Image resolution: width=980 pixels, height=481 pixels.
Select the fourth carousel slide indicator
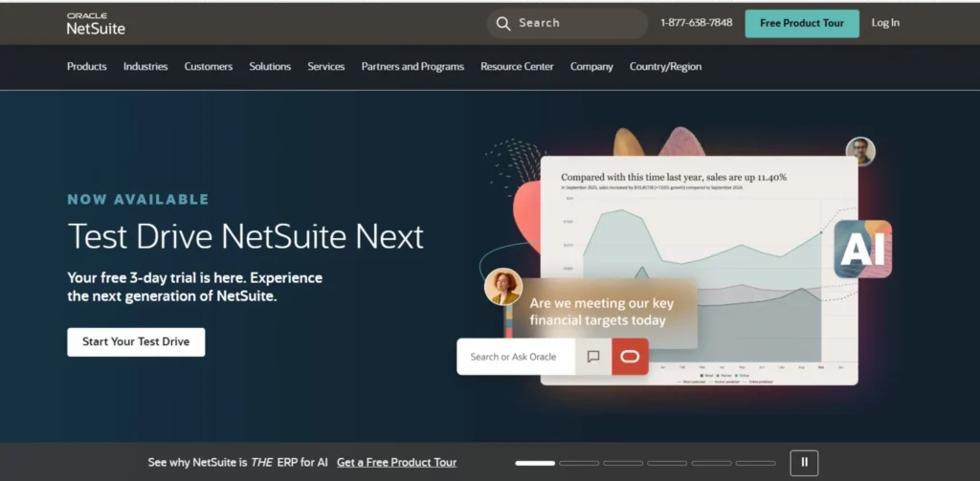667,463
